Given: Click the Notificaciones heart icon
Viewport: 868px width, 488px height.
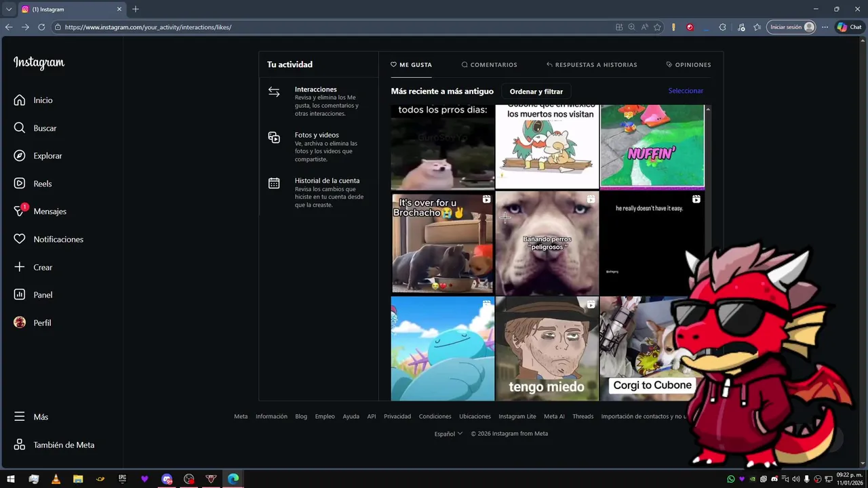Looking at the screenshot, I should click(x=20, y=239).
